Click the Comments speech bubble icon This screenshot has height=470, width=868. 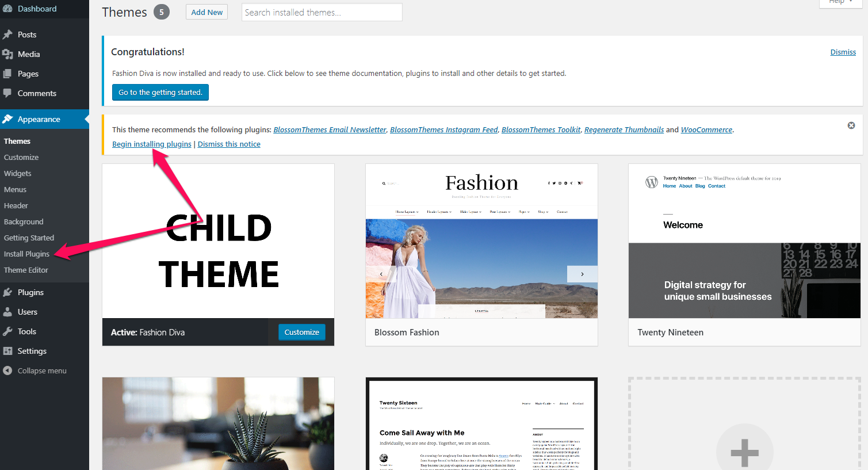[x=7, y=93]
